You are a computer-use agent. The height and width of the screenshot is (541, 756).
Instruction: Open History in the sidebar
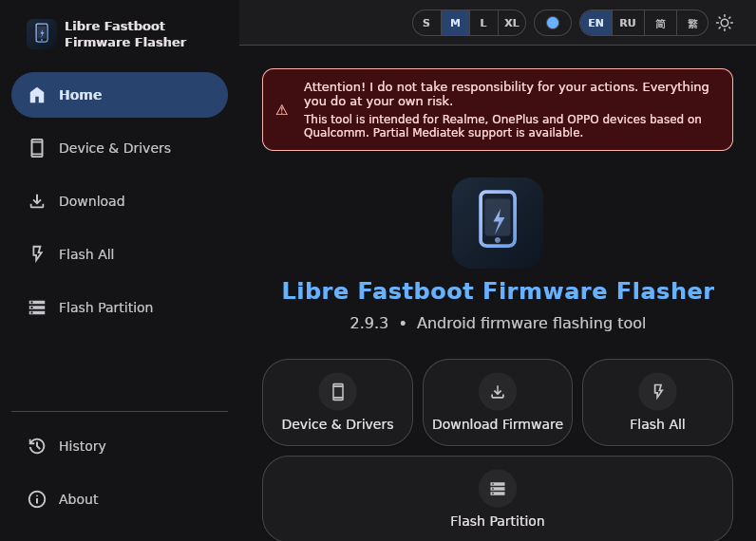coord(120,446)
